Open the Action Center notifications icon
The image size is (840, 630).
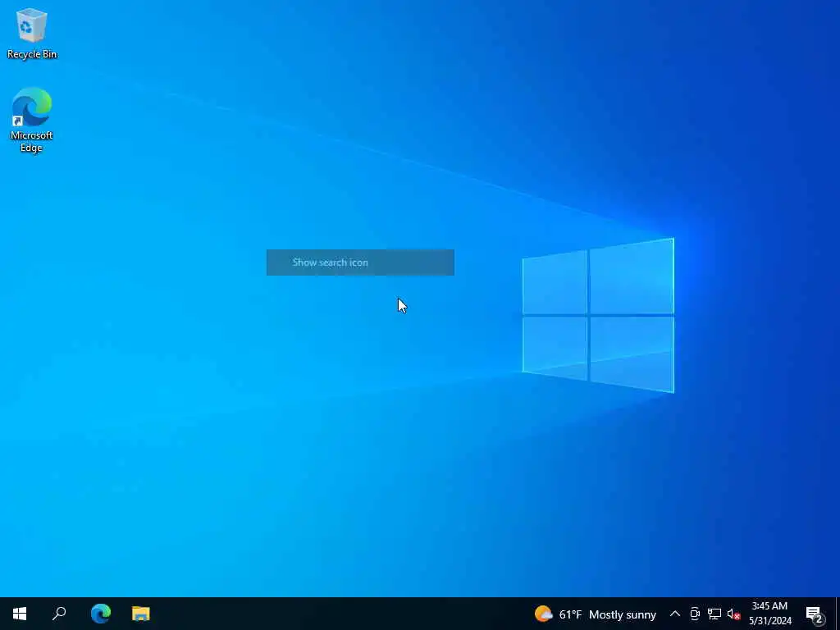[815, 614]
